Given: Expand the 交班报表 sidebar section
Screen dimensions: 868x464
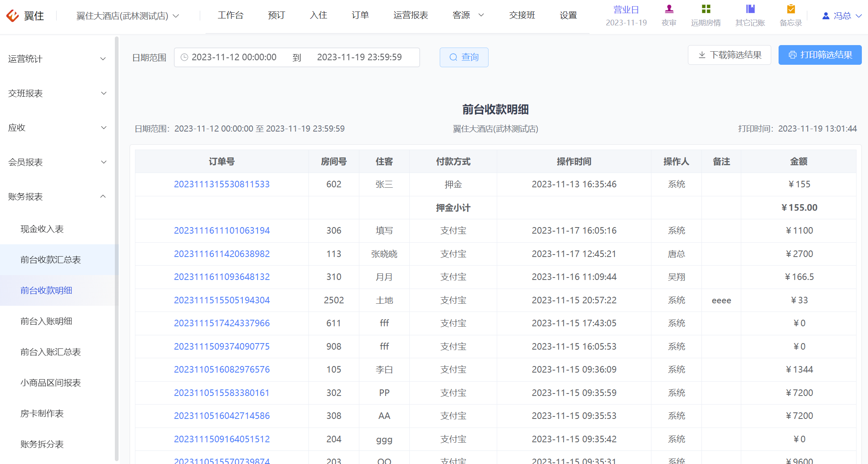Looking at the screenshot, I should pyautogui.click(x=57, y=93).
